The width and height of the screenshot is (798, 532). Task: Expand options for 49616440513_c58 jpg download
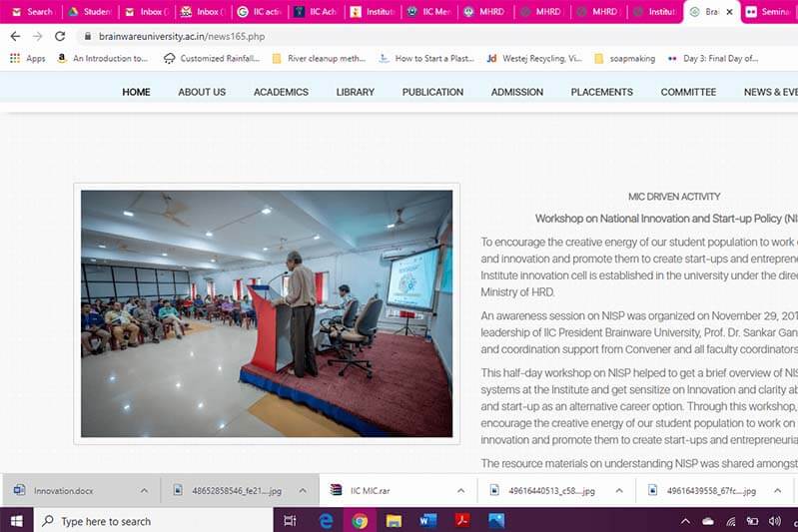[x=619, y=491]
